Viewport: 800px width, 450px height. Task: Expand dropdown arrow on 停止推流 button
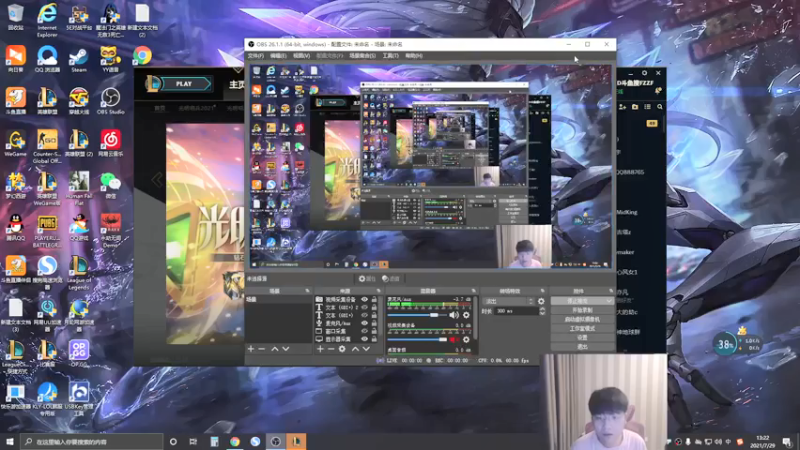click(609, 301)
